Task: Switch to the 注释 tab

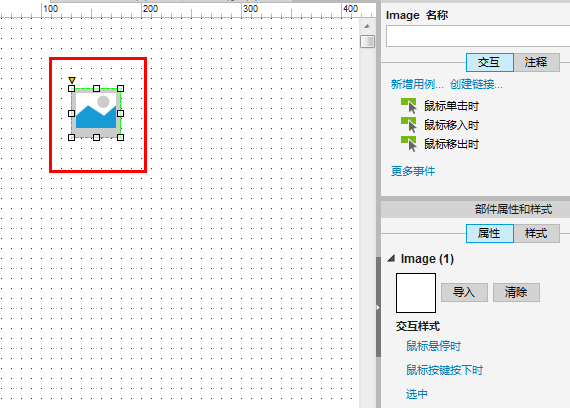Action: [536, 63]
